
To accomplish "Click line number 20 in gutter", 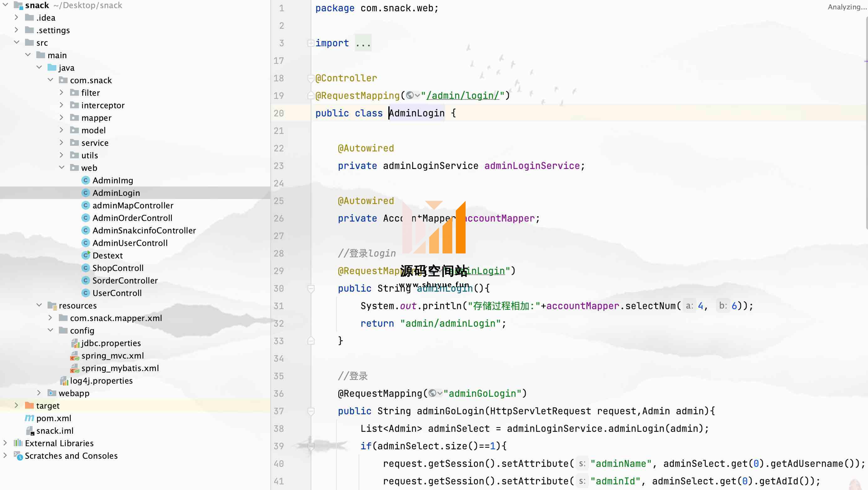I will (x=279, y=113).
